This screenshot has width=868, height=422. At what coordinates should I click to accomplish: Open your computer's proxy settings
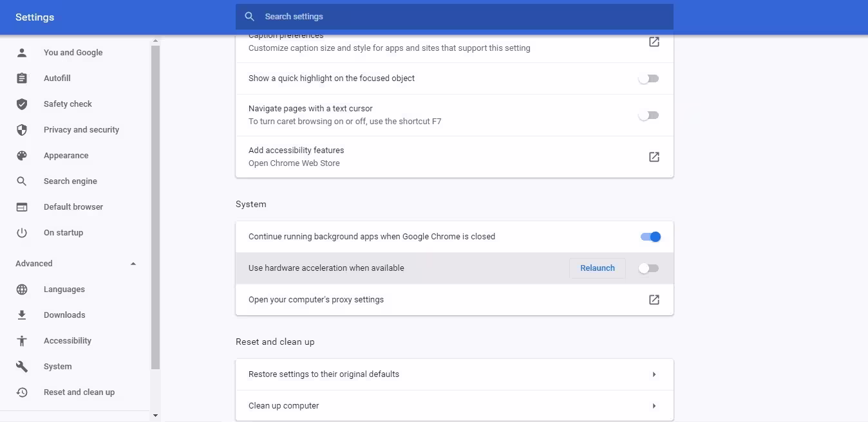pyautogui.click(x=654, y=300)
